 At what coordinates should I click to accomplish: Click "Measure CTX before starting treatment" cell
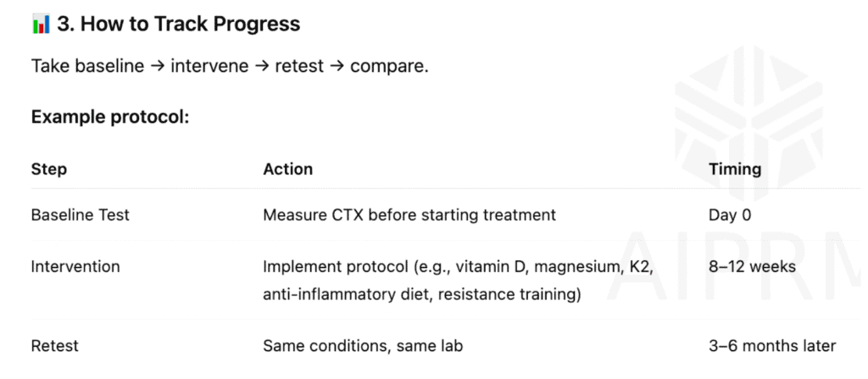(x=409, y=215)
